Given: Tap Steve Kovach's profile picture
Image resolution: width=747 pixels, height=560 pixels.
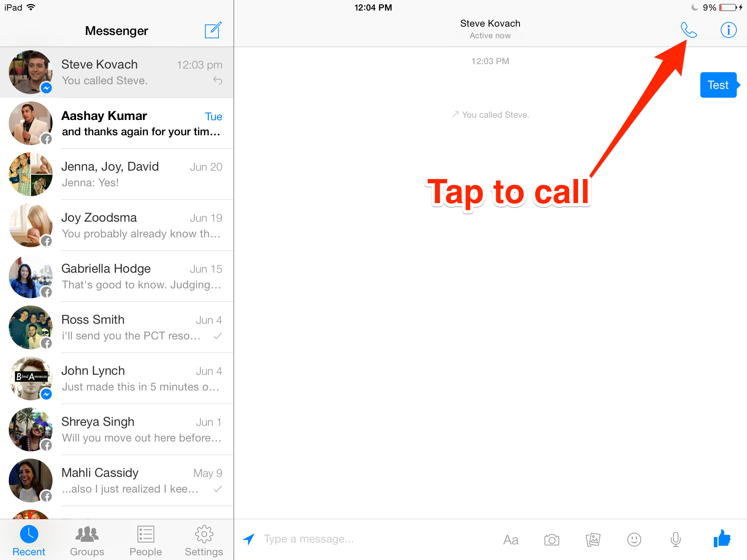Looking at the screenshot, I should (x=31, y=72).
